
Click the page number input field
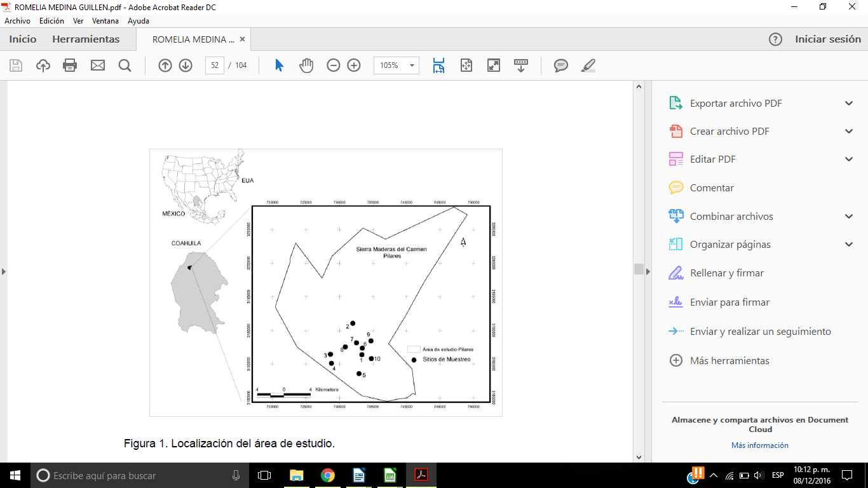[x=215, y=65]
